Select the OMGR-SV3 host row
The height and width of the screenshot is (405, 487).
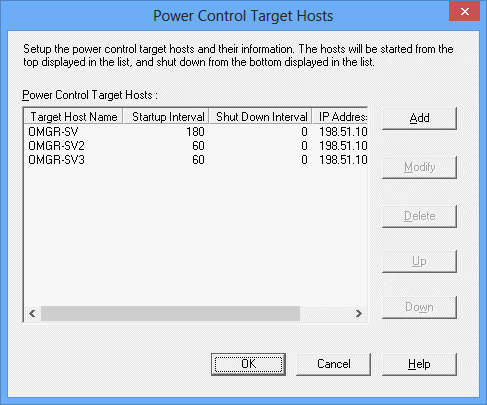tap(196, 160)
